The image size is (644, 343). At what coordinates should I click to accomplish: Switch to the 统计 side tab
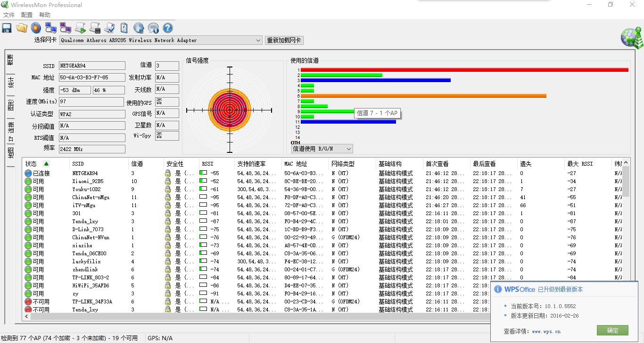10,83
